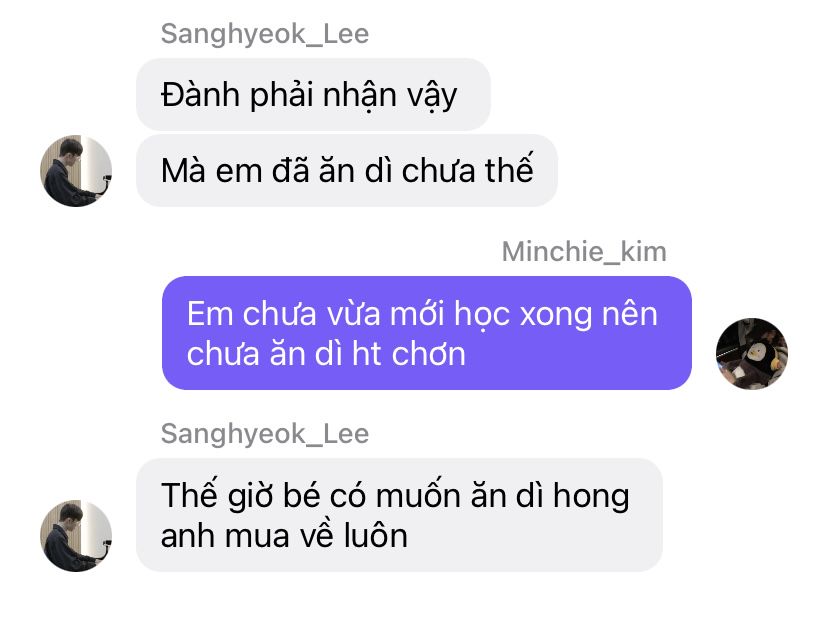Click 'ht chơn' in the purple message
This screenshot has width=828, height=626.
click(408, 353)
